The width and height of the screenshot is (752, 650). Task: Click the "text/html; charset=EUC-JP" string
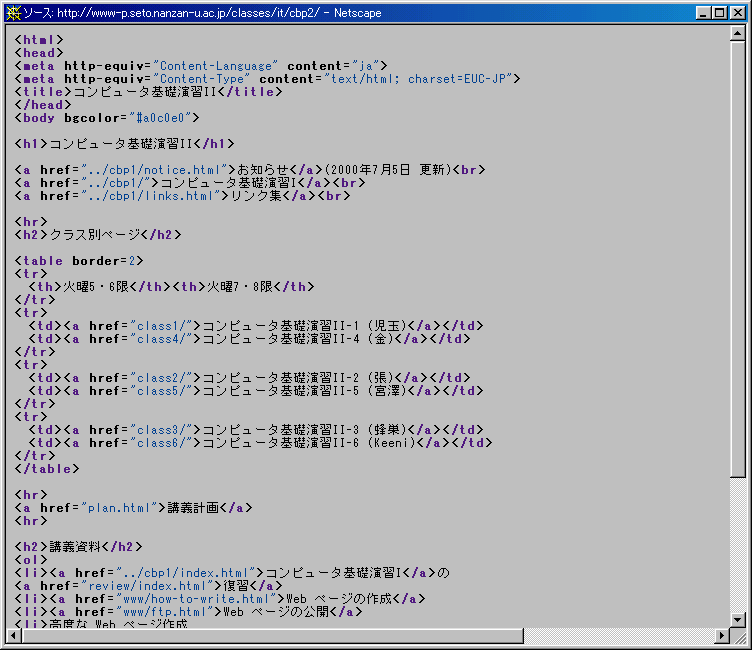coord(418,79)
